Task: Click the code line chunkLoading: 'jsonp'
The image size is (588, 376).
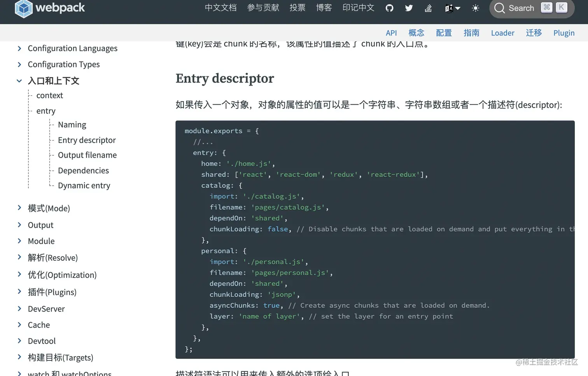Action: click(x=255, y=294)
